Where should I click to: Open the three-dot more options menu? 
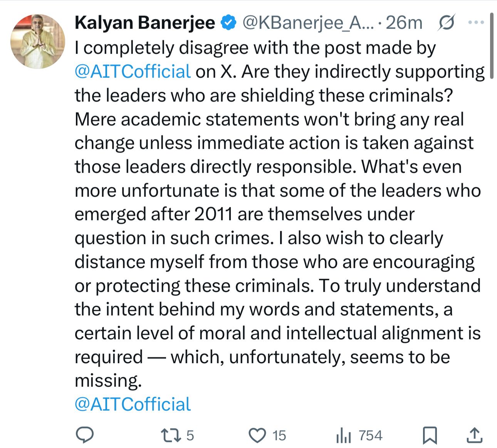click(x=476, y=23)
